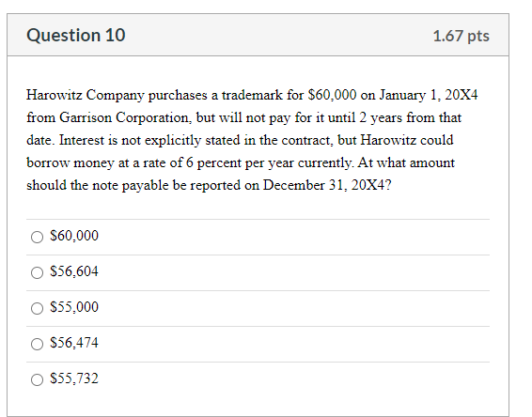Screen dimensions: 532x417
Task: Click the Question 10 heading
Action: [76, 36]
